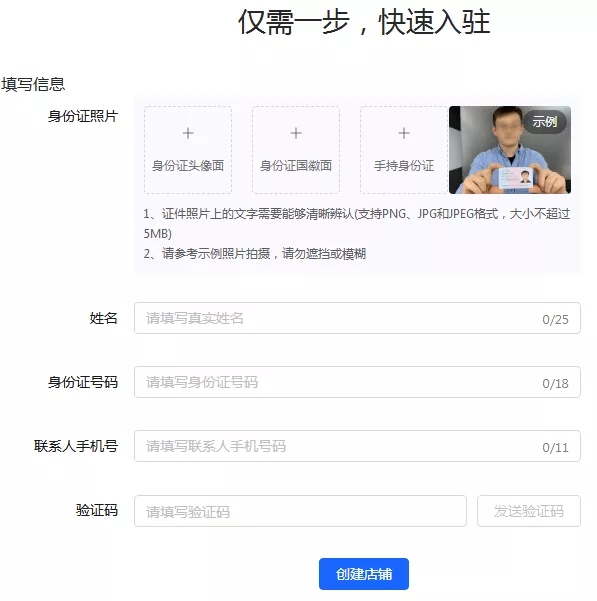Click the 填写信息 section heading
The image size is (597, 601).
(33, 84)
